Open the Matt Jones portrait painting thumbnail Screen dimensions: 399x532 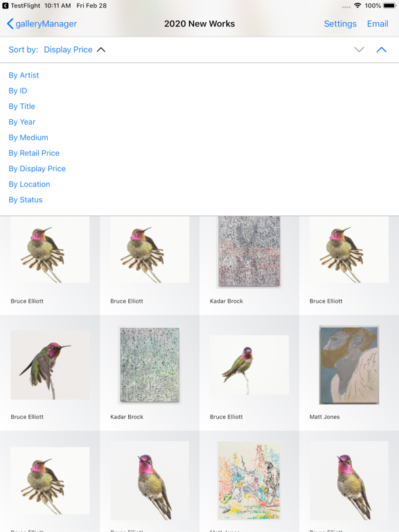pyautogui.click(x=349, y=365)
